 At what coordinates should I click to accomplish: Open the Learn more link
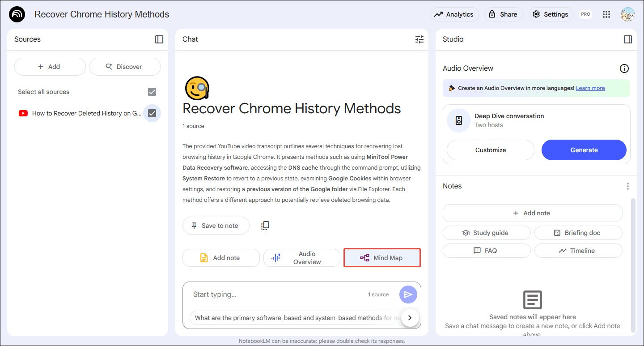pyautogui.click(x=590, y=88)
